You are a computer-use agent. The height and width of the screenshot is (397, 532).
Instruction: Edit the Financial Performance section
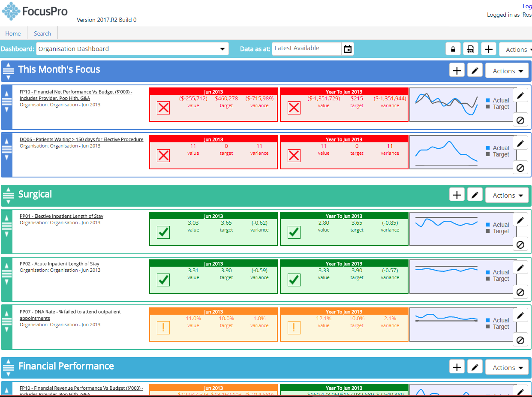(x=475, y=367)
